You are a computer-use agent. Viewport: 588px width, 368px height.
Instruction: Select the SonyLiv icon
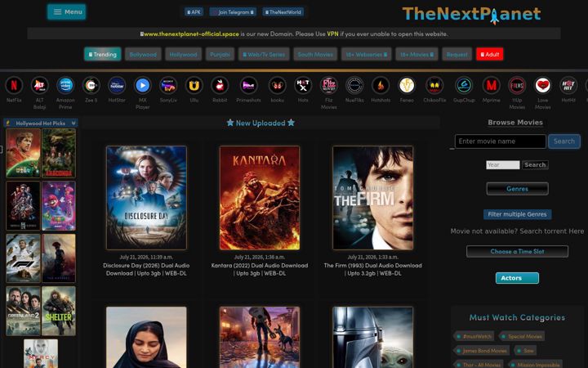point(168,85)
